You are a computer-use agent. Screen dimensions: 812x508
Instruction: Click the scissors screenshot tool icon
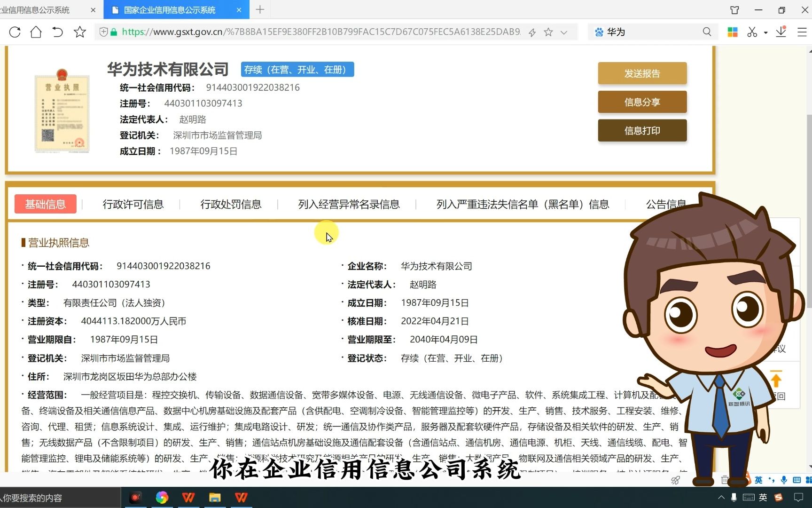[752, 32]
